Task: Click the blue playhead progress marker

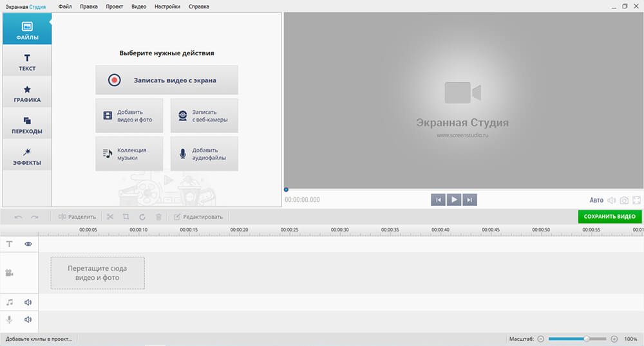Action: tap(287, 190)
